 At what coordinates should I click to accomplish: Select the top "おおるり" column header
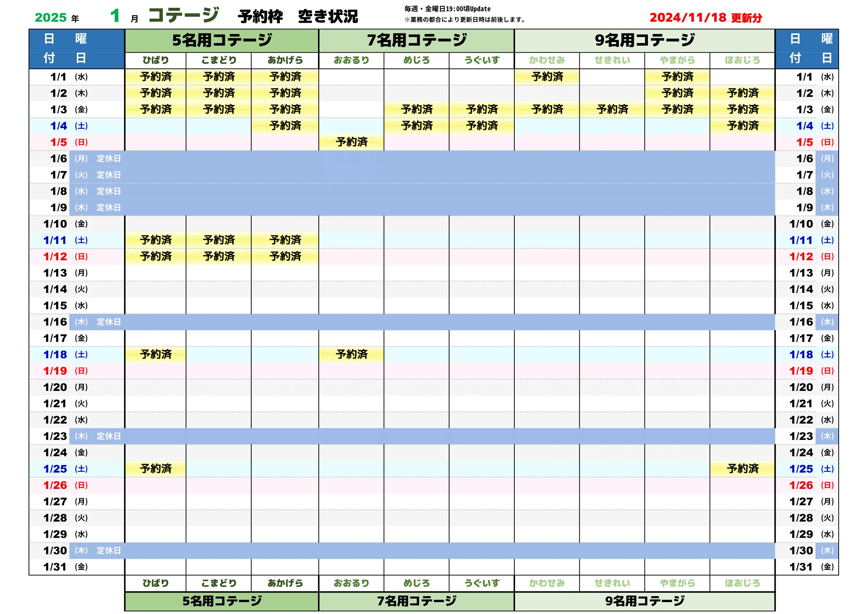pyautogui.click(x=351, y=60)
